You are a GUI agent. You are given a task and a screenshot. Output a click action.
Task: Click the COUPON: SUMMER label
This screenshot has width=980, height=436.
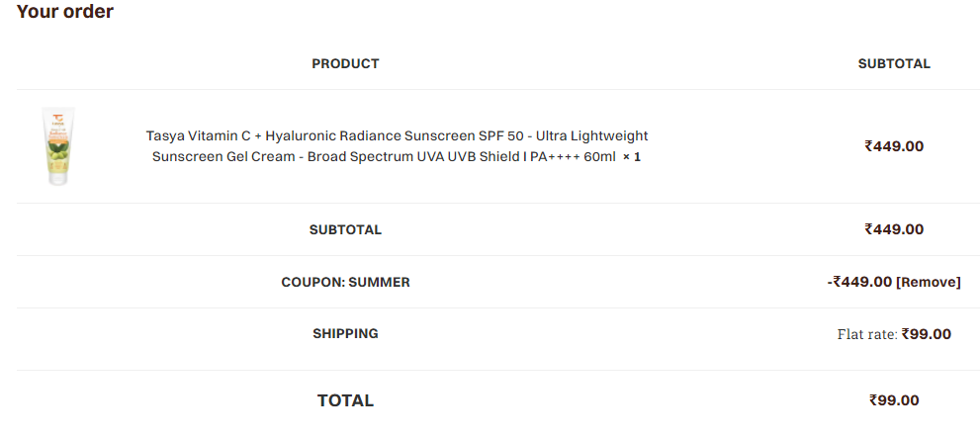point(346,283)
